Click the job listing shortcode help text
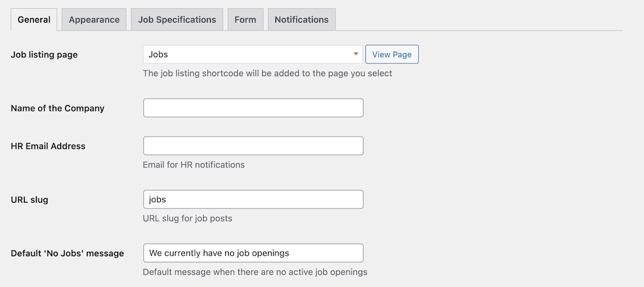 [267, 73]
